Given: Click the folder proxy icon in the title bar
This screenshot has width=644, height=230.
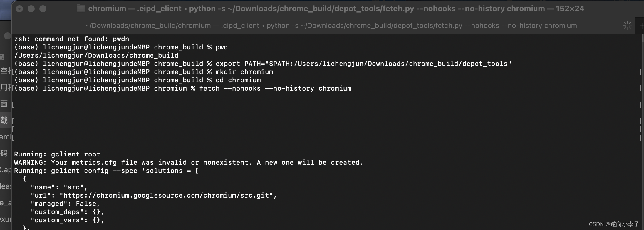Looking at the screenshot, I should click(81, 8).
